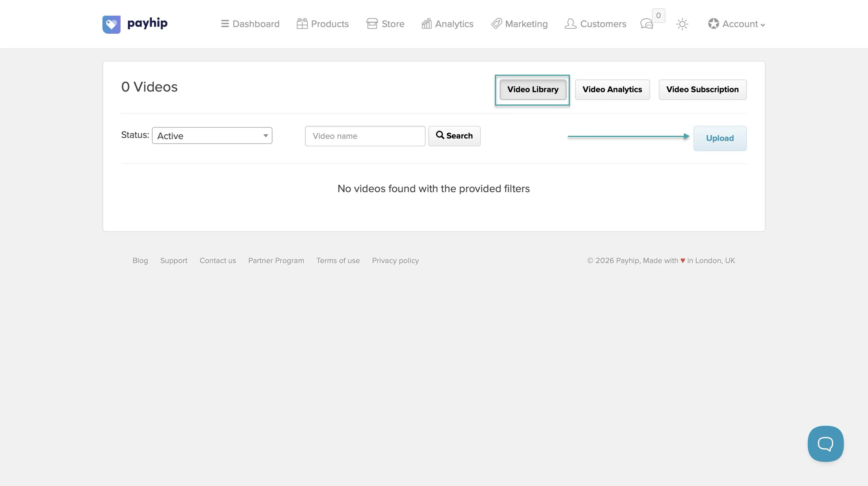Open the Status dropdown set to Active
Image resolution: width=868 pixels, height=486 pixels.
click(212, 136)
